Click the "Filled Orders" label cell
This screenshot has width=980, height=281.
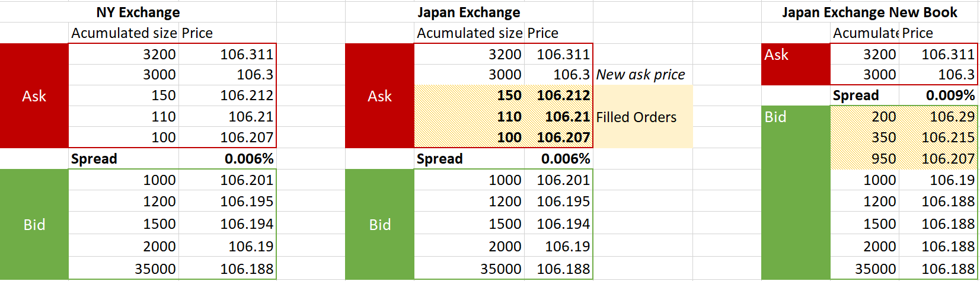pyautogui.click(x=636, y=117)
